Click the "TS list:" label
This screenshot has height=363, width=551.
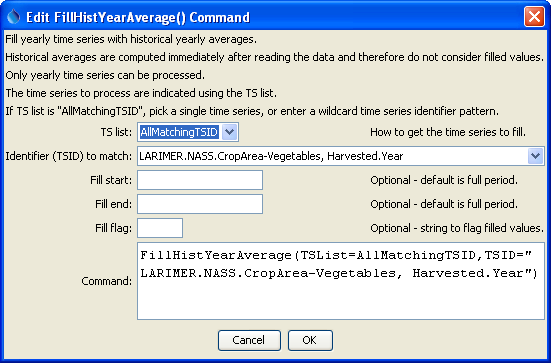(x=116, y=132)
